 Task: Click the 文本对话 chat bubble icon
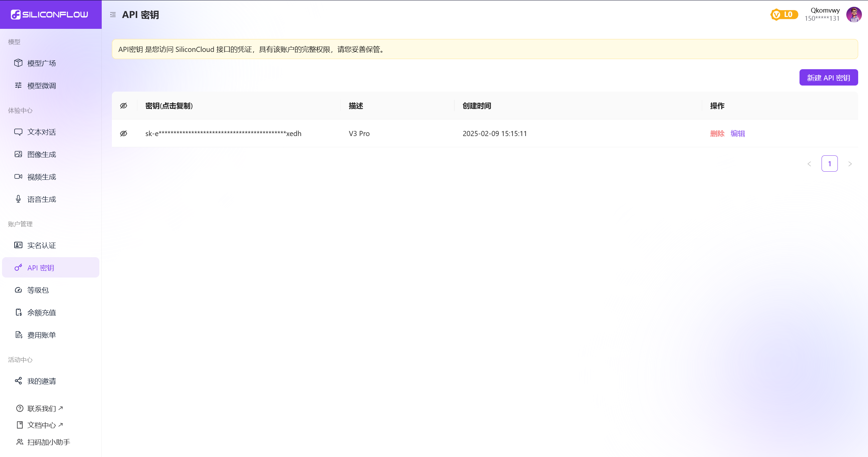click(x=18, y=132)
